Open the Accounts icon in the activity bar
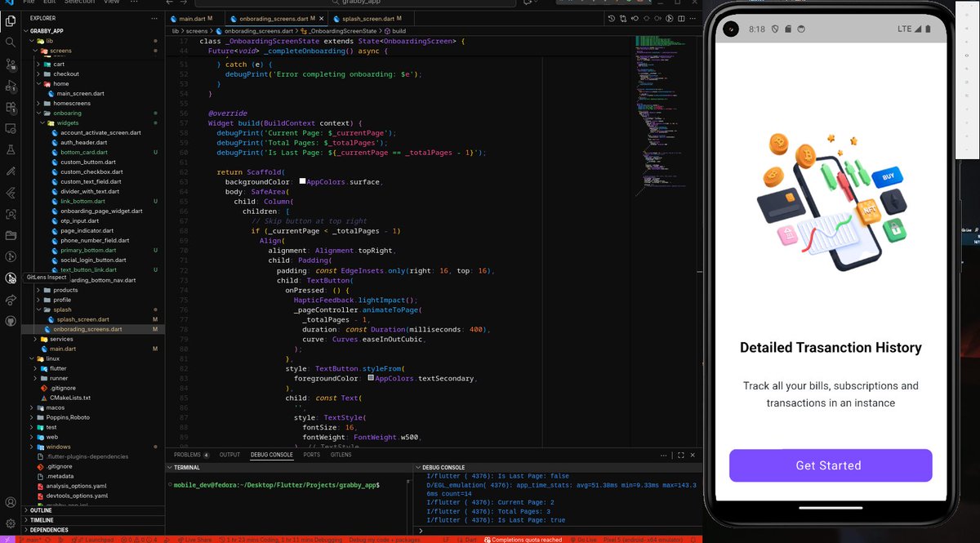 (11, 502)
